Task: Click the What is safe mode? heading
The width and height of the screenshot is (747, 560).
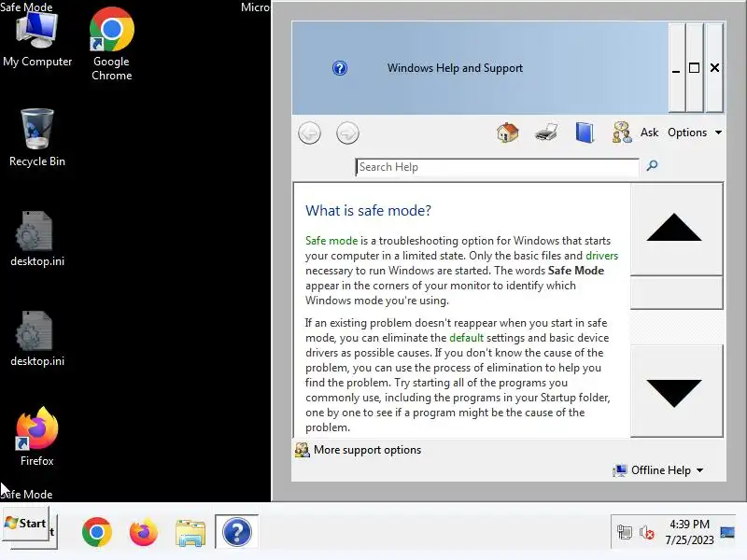Action: coord(368,211)
